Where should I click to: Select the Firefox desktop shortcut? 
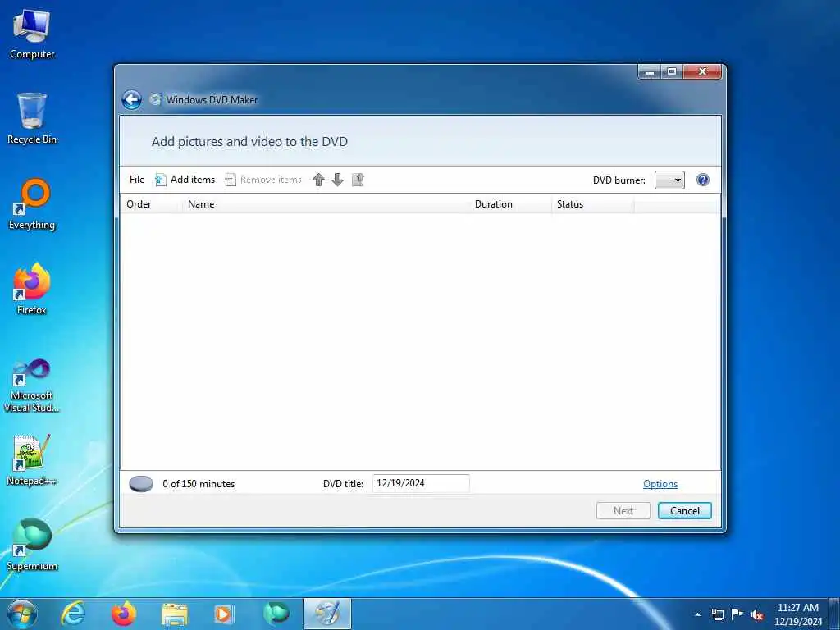pos(32,290)
